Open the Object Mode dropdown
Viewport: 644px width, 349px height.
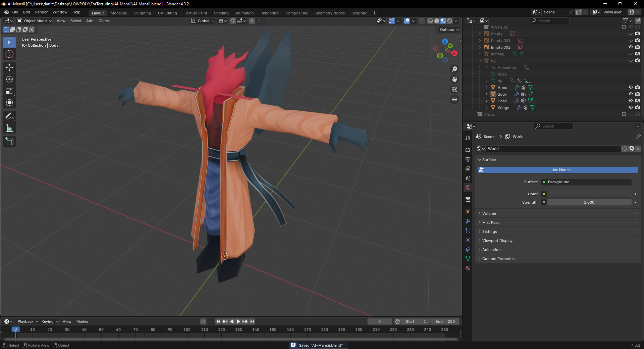[34, 21]
